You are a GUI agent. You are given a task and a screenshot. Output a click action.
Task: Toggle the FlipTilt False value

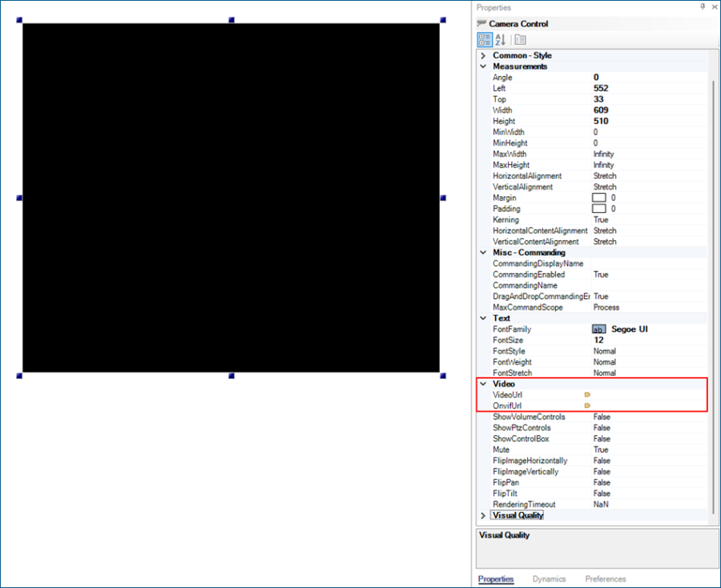point(649,493)
